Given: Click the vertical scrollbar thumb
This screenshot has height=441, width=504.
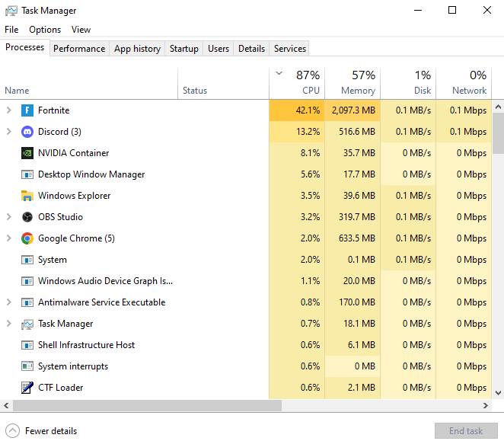Looking at the screenshot, I should (x=498, y=133).
